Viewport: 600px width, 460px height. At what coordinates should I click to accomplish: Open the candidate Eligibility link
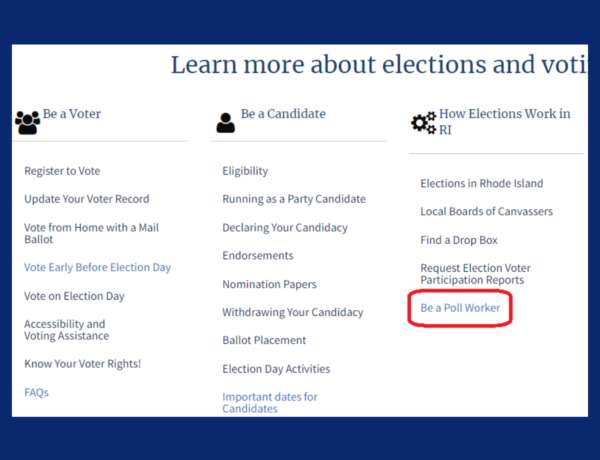tap(245, 171)
